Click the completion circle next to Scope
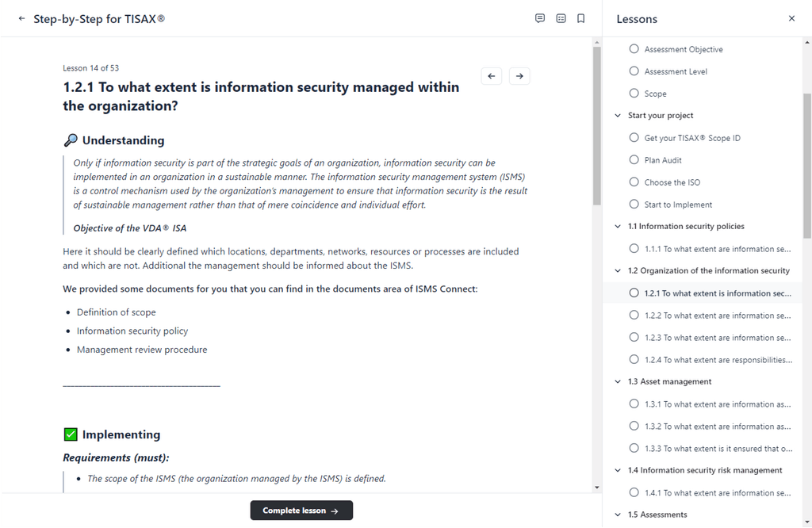This screenshot has height=528, width=812. (x=634, y=93)
